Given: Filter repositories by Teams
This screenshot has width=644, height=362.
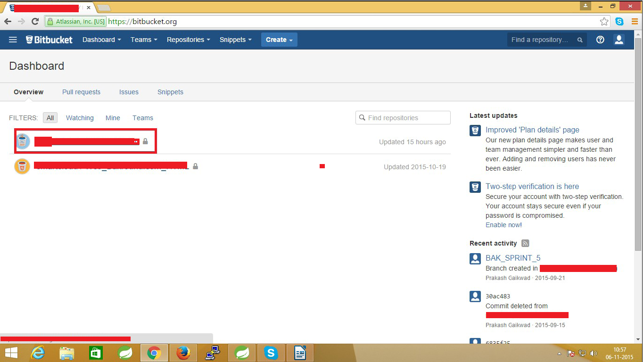Looking at the screenshot, I should coord(143,118).
